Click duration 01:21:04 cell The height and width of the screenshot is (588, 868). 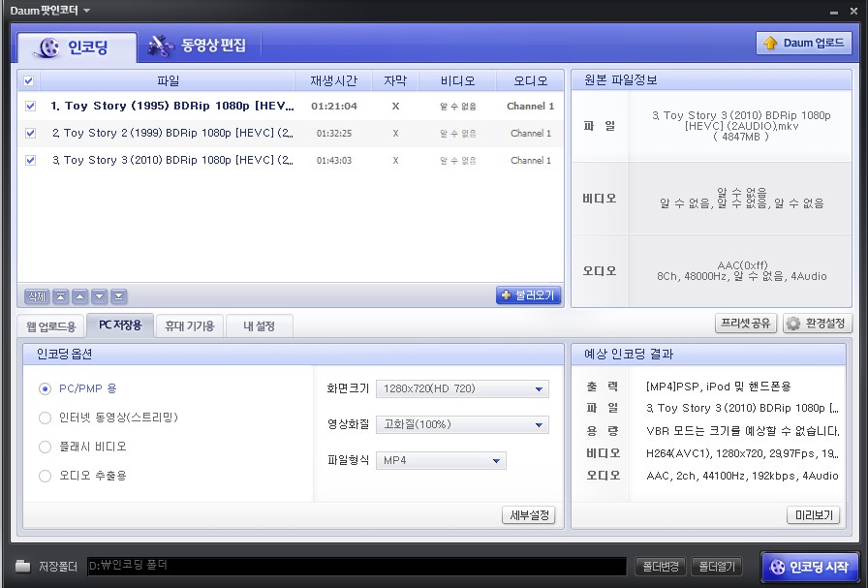[334, 106]
